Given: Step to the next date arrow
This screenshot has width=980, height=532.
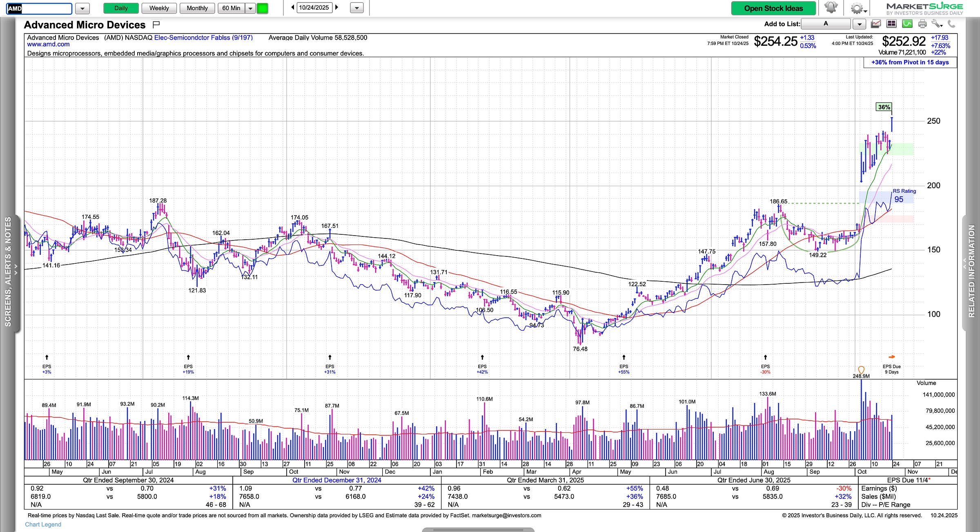Looking at the screenshot, I should tap(336, 7).
